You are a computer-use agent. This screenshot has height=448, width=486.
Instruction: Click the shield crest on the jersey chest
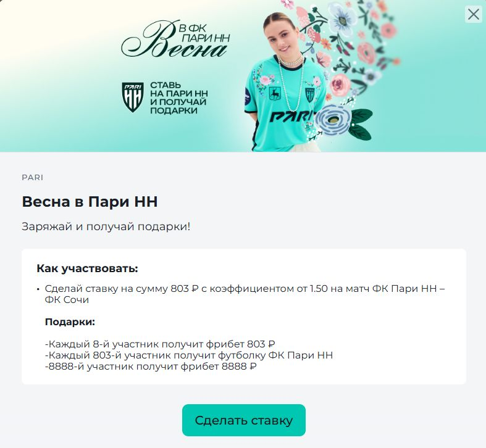click(x=310, y=94)
